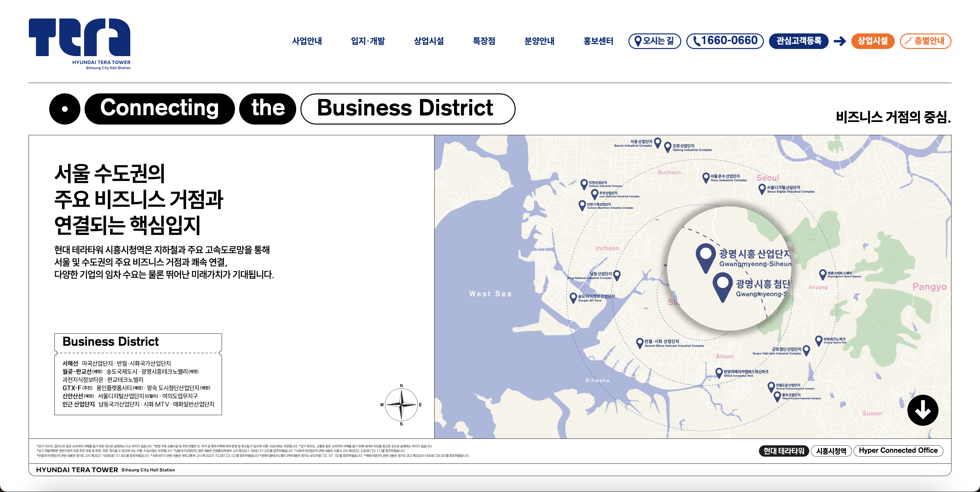
Task: Click the 오시는 길 directions button
Action: (654, 41)
